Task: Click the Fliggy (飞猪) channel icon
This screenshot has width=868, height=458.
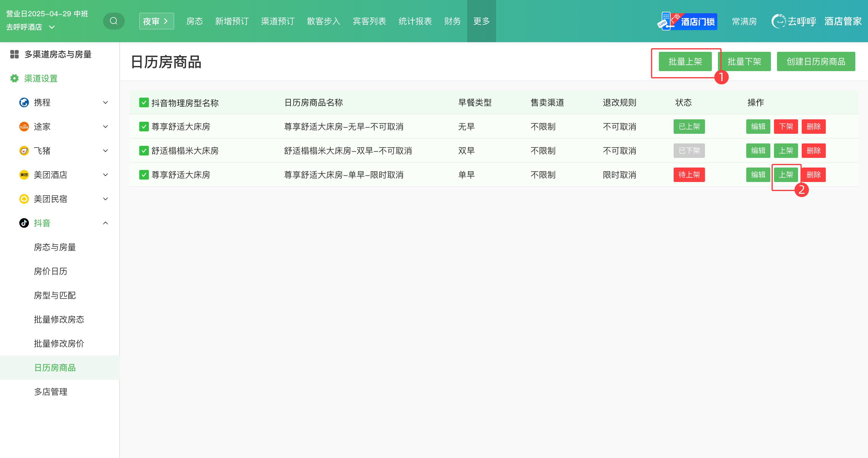Action: pos(24,151)
